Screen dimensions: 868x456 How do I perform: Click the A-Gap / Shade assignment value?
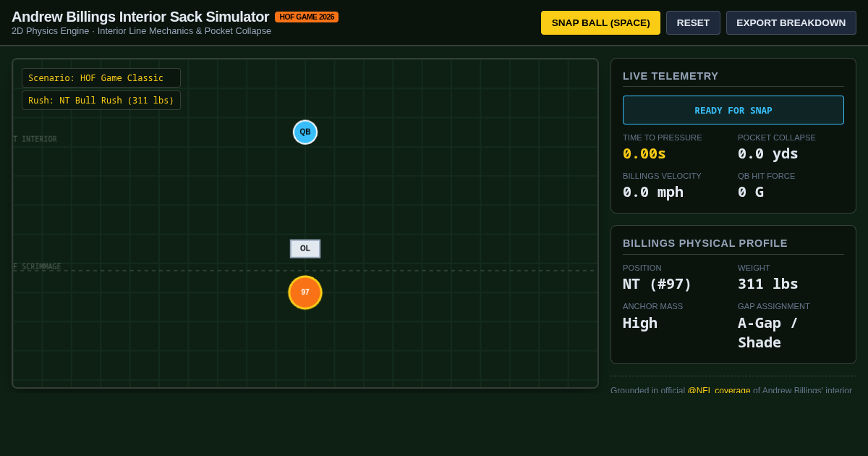tap(768, 332)
